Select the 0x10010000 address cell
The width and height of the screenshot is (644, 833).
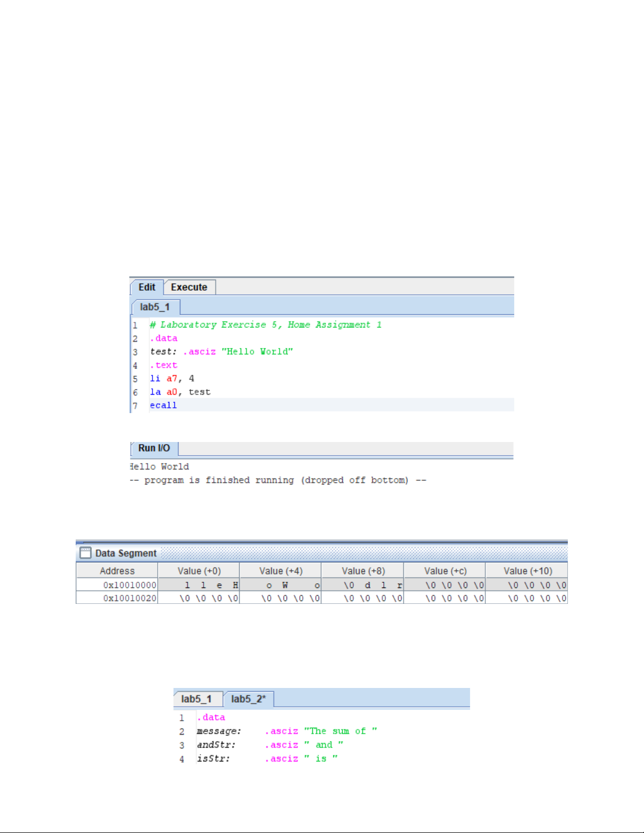click(x=129, y=585)
